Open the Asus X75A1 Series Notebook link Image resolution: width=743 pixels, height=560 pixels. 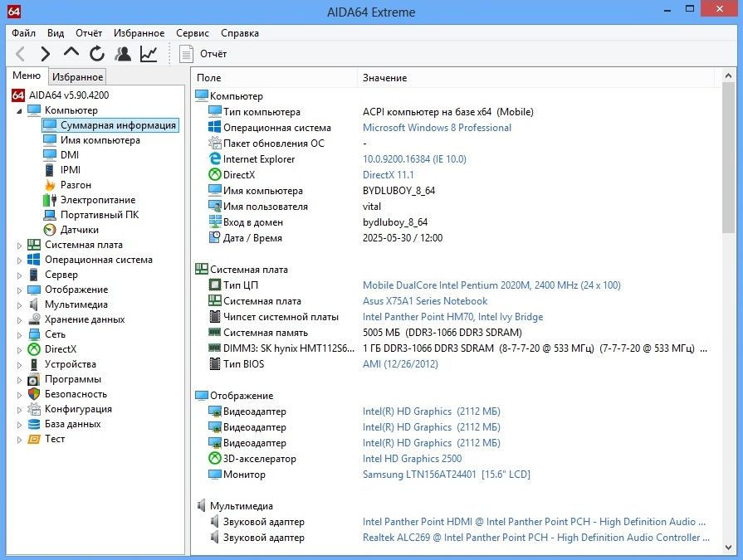click(425, 300)
